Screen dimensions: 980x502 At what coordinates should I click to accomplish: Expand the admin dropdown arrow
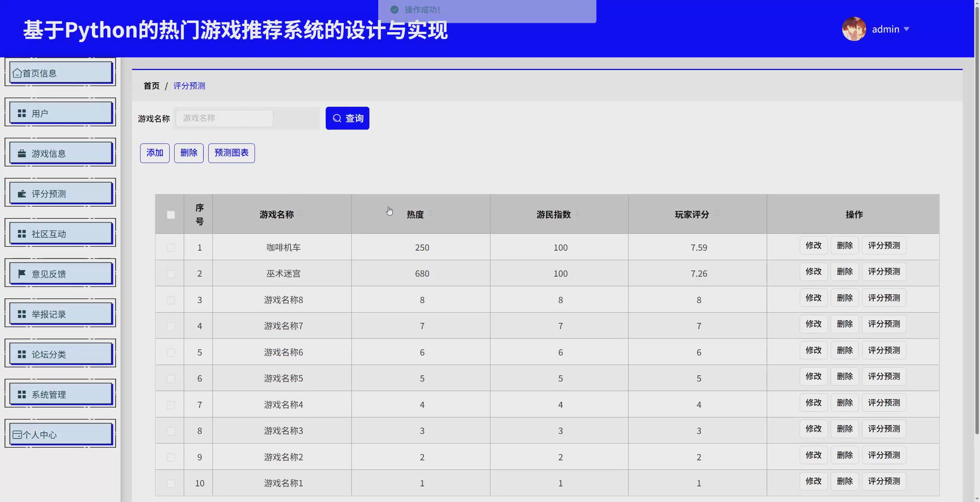tap(906, 29)
